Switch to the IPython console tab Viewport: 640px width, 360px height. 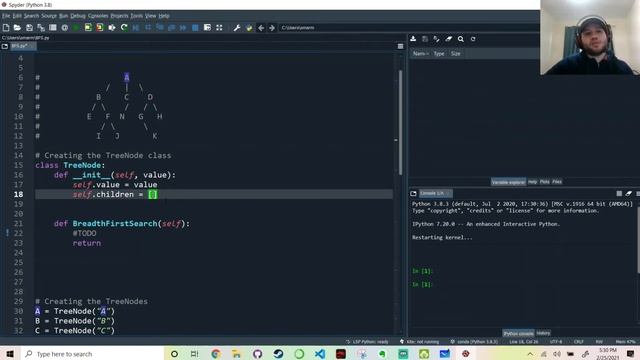pyautogui.click(x=518, y=333)
